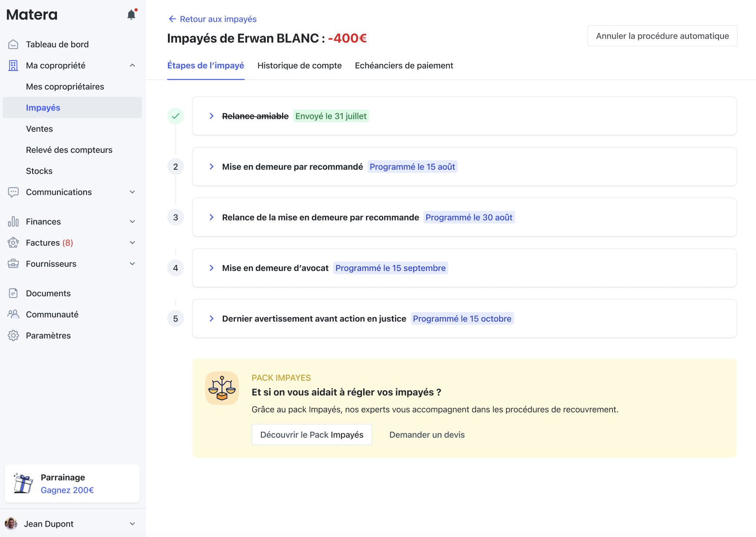Expand the Relance amiable step details
Viewport: 756px width, 537px height.
pyautogui.click(x=211, y=116)
